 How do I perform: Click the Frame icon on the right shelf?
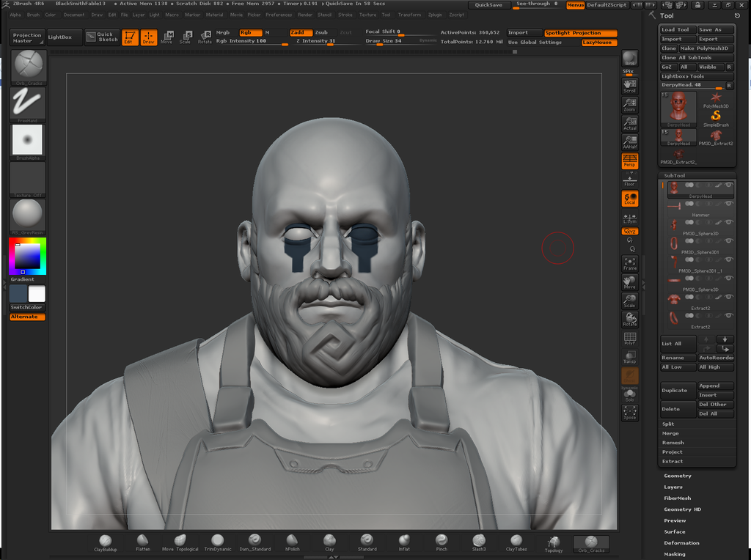tap(629, 264)
